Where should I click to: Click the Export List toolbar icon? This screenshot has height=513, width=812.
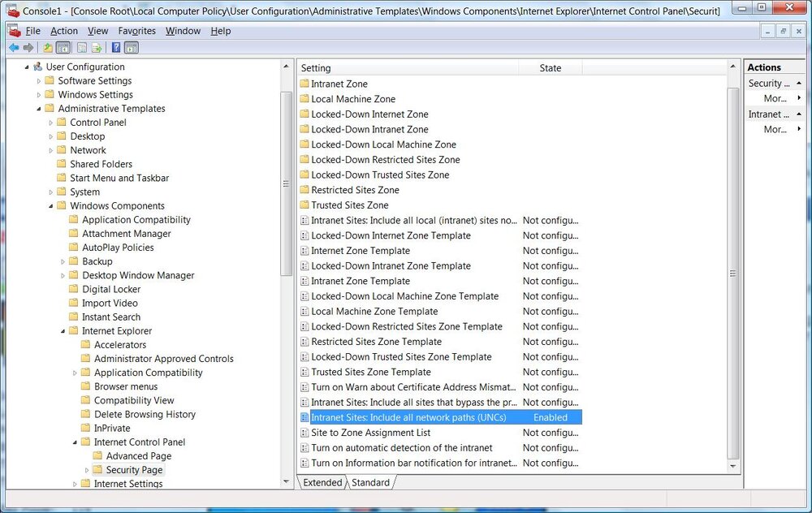point(97,48)
